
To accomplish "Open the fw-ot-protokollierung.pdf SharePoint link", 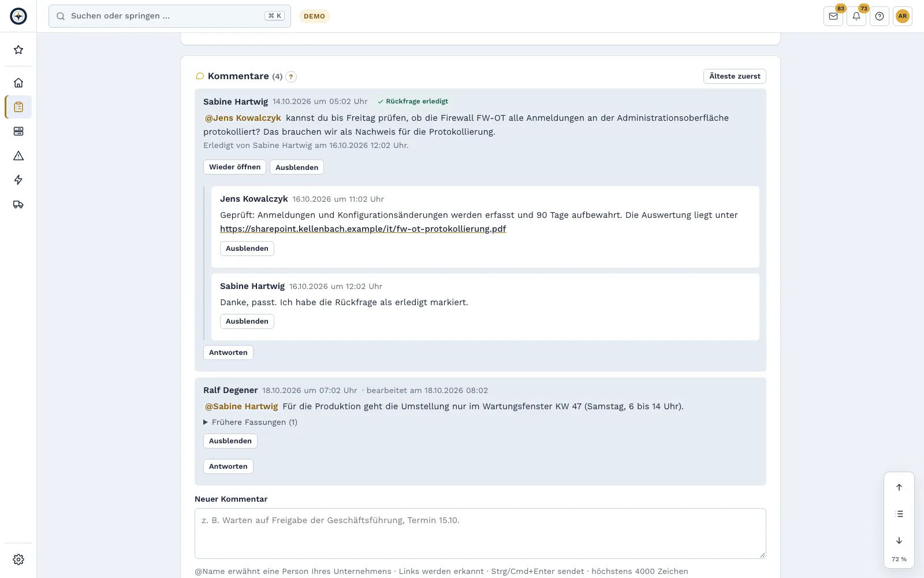I will pyautogui.click(x=363, y=229).
